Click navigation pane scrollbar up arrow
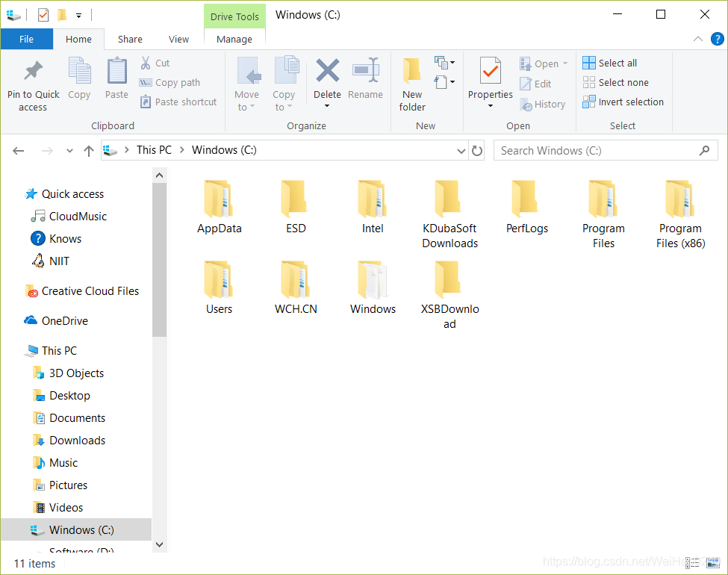Viewport: 728px width, 575px height. pos(159,175)
